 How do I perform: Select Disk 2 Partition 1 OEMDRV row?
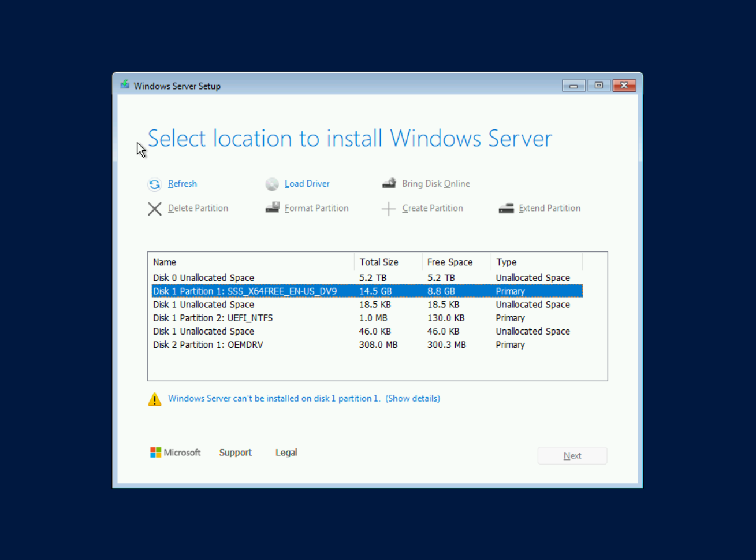click(x=367, y=344)
